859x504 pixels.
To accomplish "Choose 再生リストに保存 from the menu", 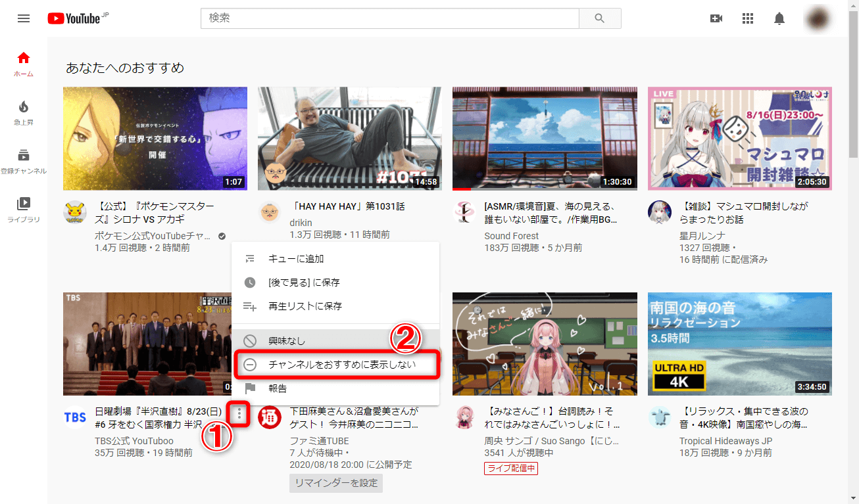I will [x=335, y=306].
